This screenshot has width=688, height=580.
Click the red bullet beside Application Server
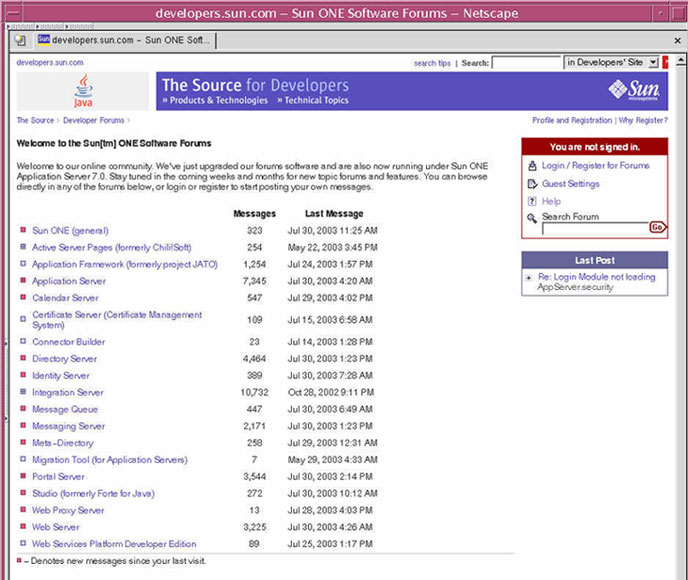[x=23, y=280]
